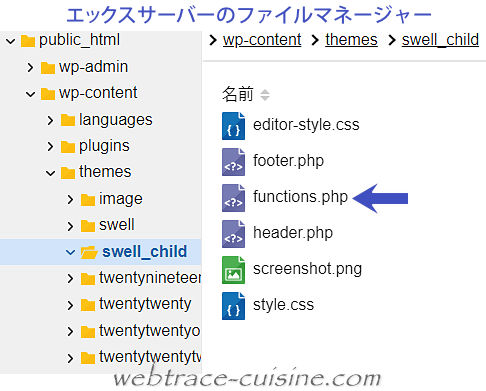Viewport: 486px width, 391px height.
Task: Select the twentytwentytwo tree label
Action: point(150,357)
